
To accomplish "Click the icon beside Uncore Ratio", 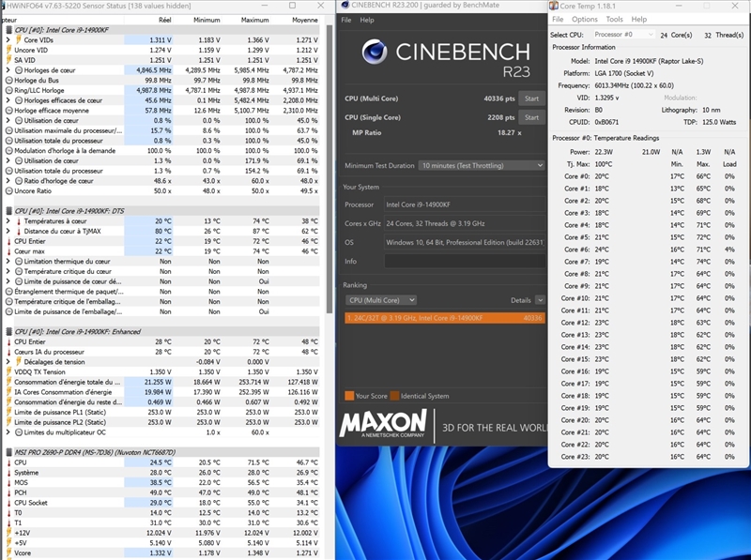I will click(8, 190).
